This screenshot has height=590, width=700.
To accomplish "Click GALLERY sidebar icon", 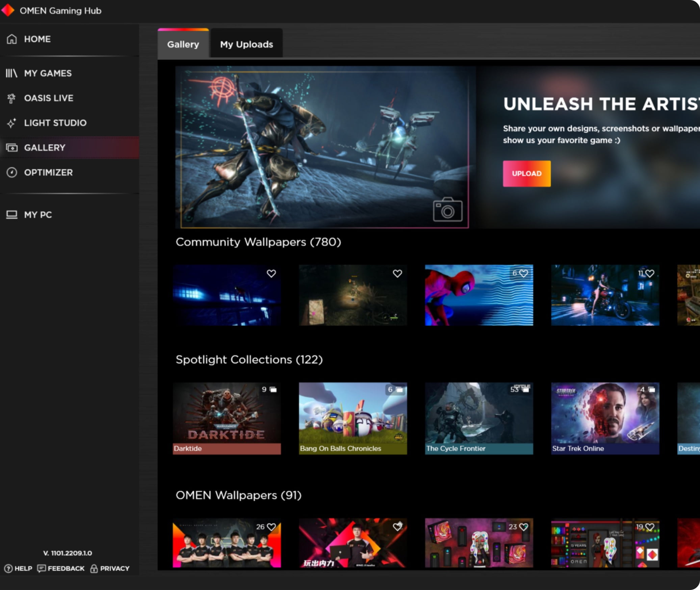I will pyautogui.click(x=12, y=147).
